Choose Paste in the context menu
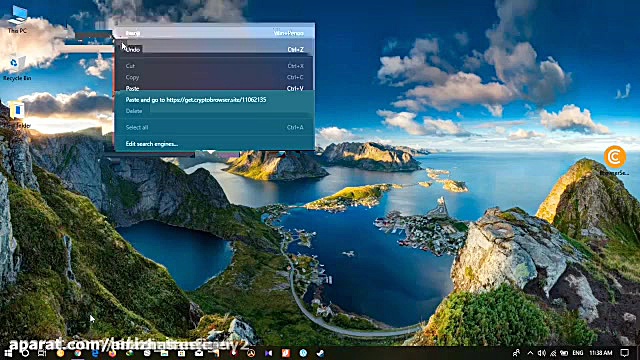640x360 pixels. coord(215,88)
